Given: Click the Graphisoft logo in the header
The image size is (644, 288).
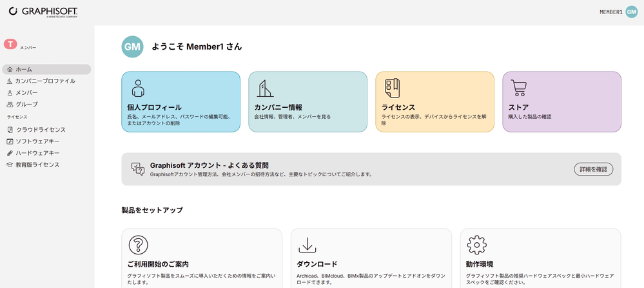Looking at the screenshot, I should click(x=43, y=12).
